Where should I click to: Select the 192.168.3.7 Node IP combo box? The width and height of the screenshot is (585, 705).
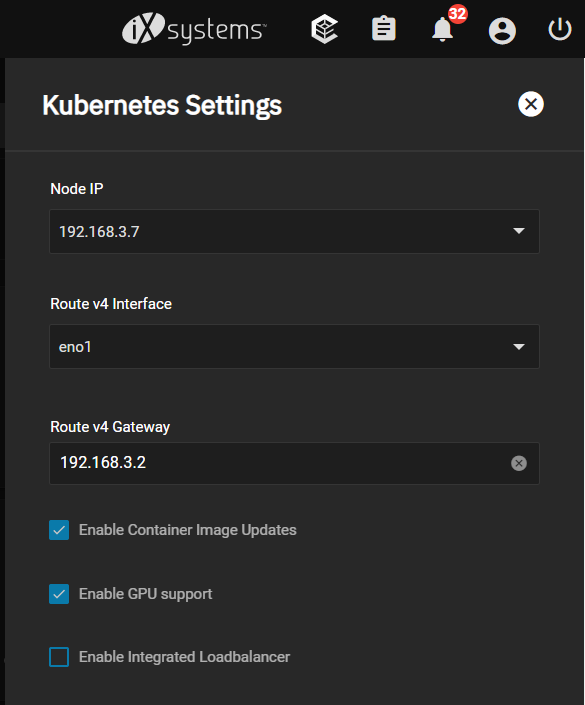point(294,231)
